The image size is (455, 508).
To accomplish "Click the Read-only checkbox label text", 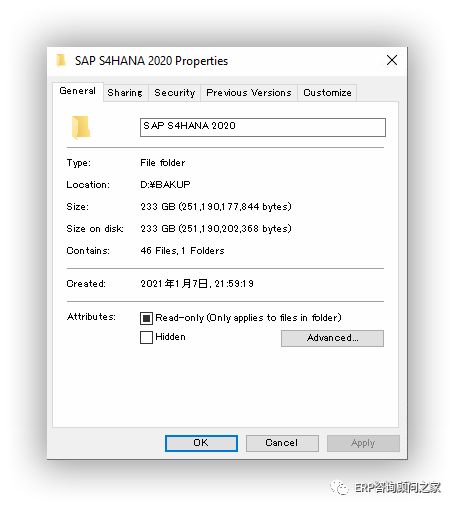I will pyautogui.click(x=248, y=318).
